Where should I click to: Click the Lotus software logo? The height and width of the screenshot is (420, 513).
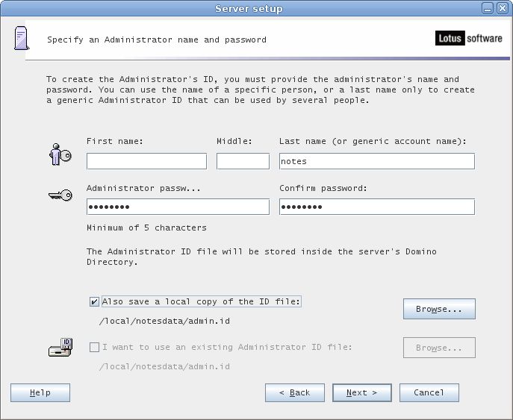pos(468,38)
